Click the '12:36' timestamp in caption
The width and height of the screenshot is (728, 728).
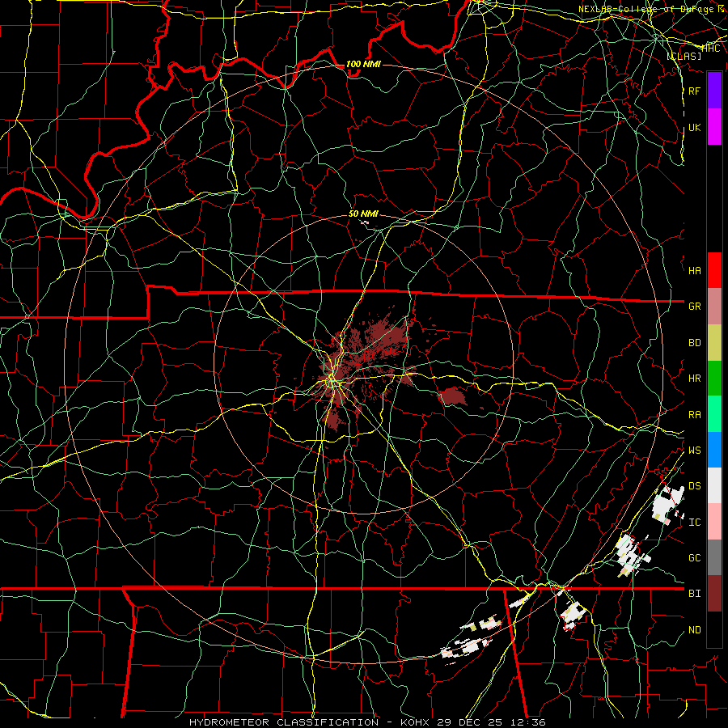pos(530,722)
